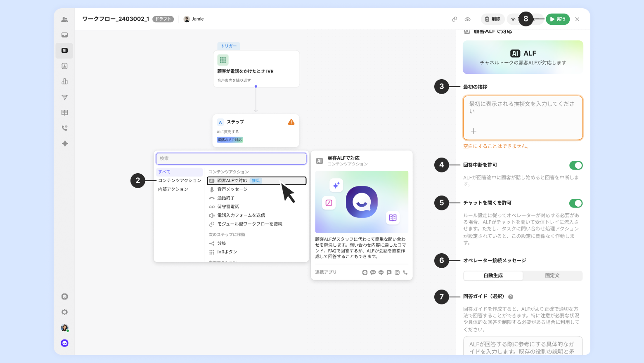This screenshot has width=644, height=363.
Task: Click the green 実行 run button
Action: click(558, 19)
